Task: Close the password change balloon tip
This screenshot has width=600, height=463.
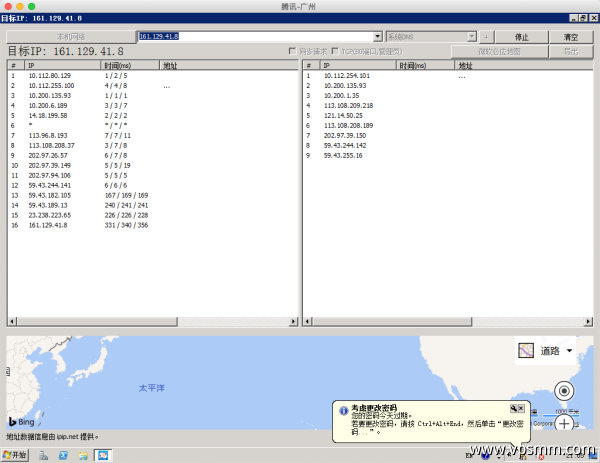Action: 521,408
